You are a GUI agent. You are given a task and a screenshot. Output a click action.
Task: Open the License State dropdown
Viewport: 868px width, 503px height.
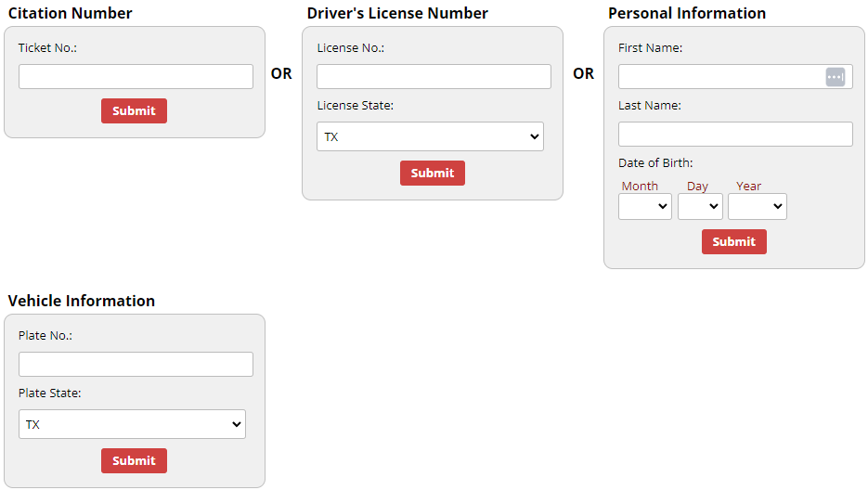pos(430,136)
